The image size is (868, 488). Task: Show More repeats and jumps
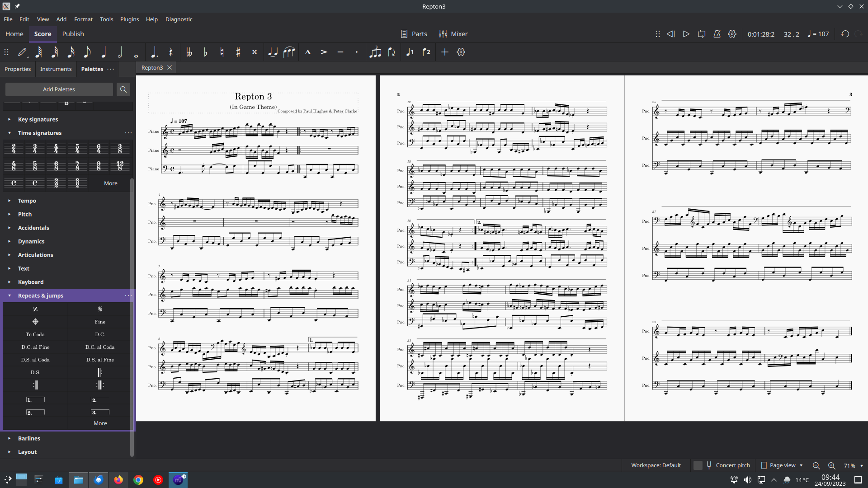[100, 423]
